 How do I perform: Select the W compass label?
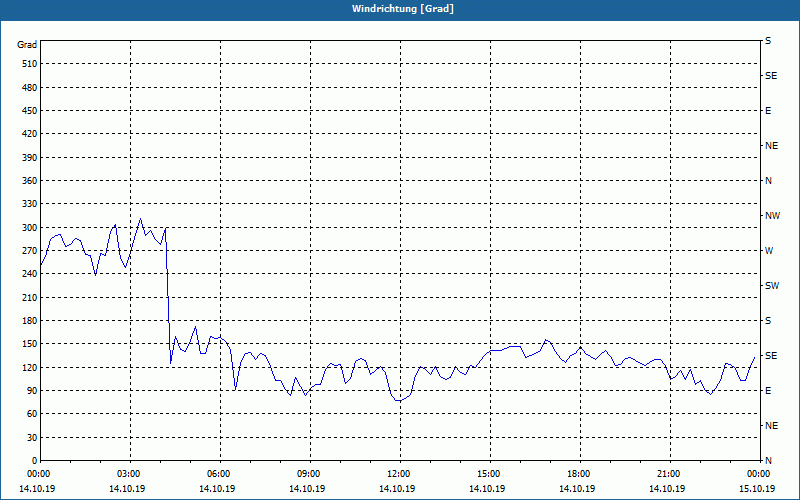(769, 251)
